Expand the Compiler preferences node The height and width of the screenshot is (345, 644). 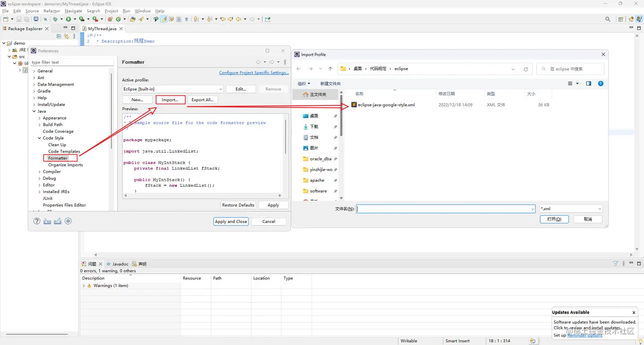[39, 172]
